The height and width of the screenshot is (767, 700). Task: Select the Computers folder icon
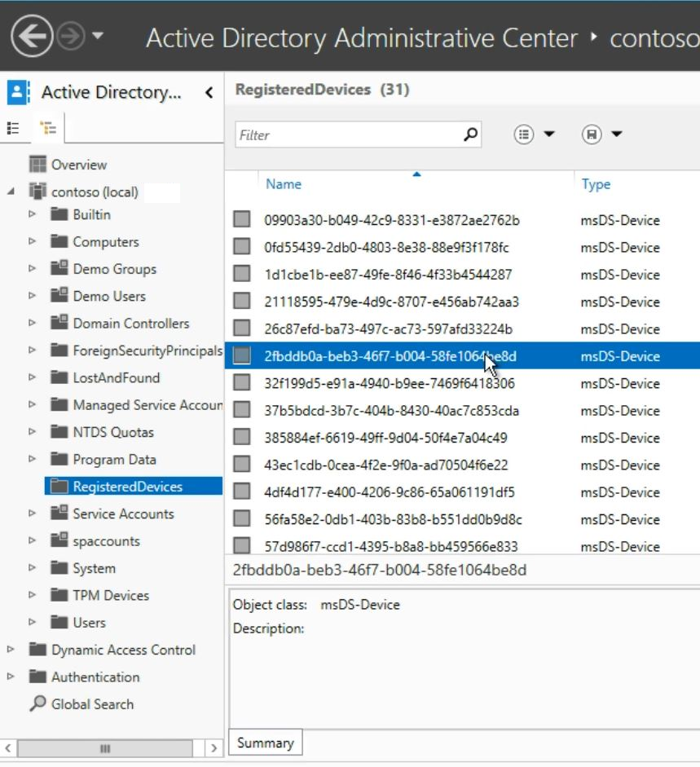(x=59, y=241)
